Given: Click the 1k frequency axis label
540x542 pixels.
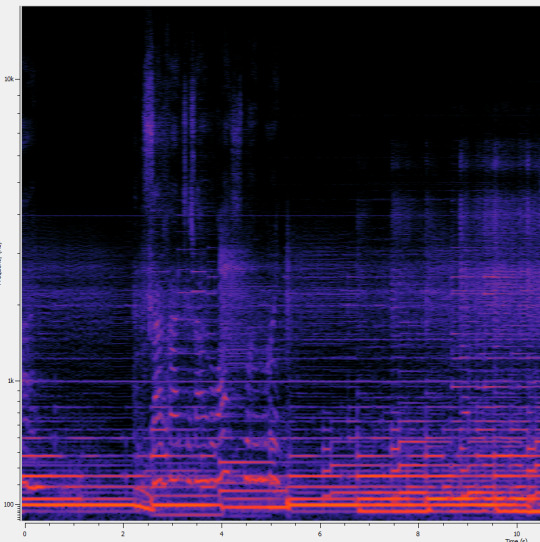Looking at the screenshot, I should [10, 381].
